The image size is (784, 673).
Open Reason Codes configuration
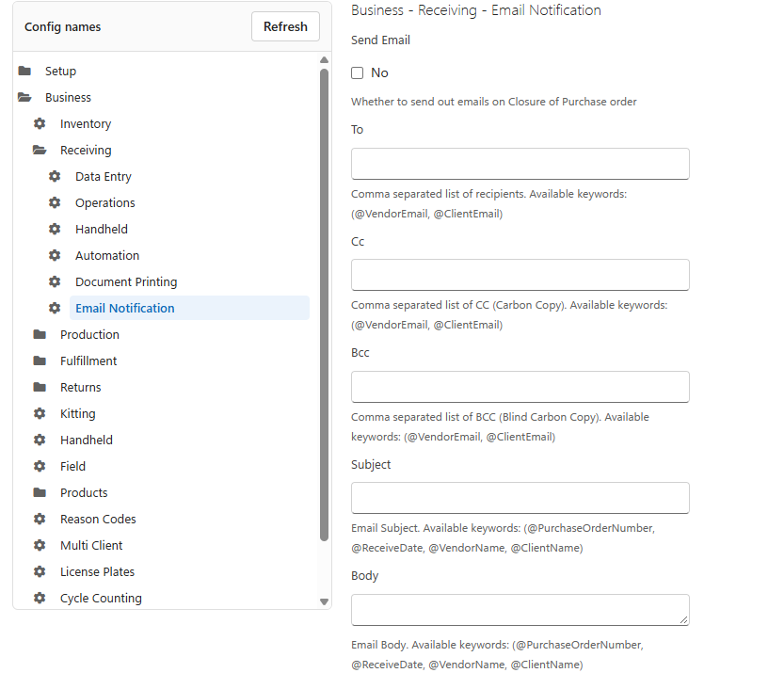[98, 519]
